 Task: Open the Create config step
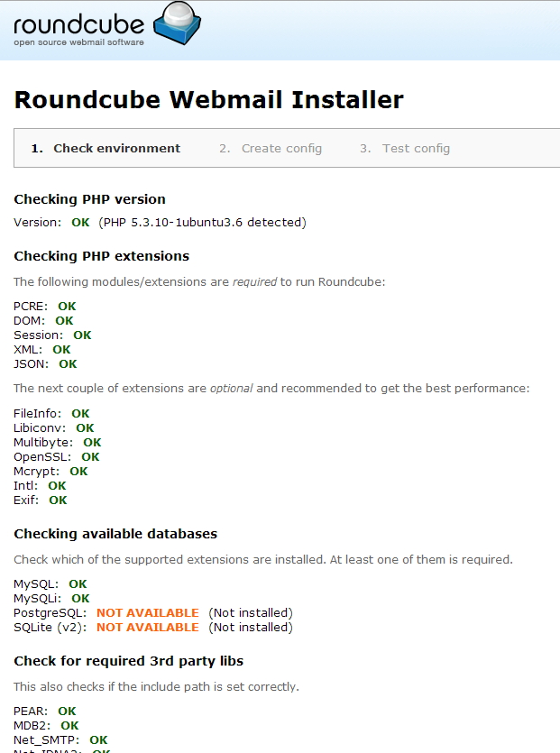(x=271, y=149)
